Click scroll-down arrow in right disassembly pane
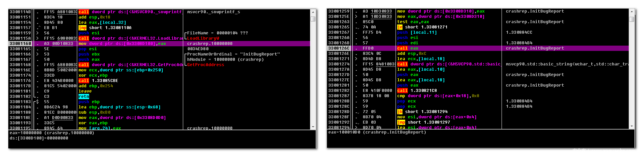Image resolution: width=644 pixels, height=157 pixels. (x=631, y=126)
